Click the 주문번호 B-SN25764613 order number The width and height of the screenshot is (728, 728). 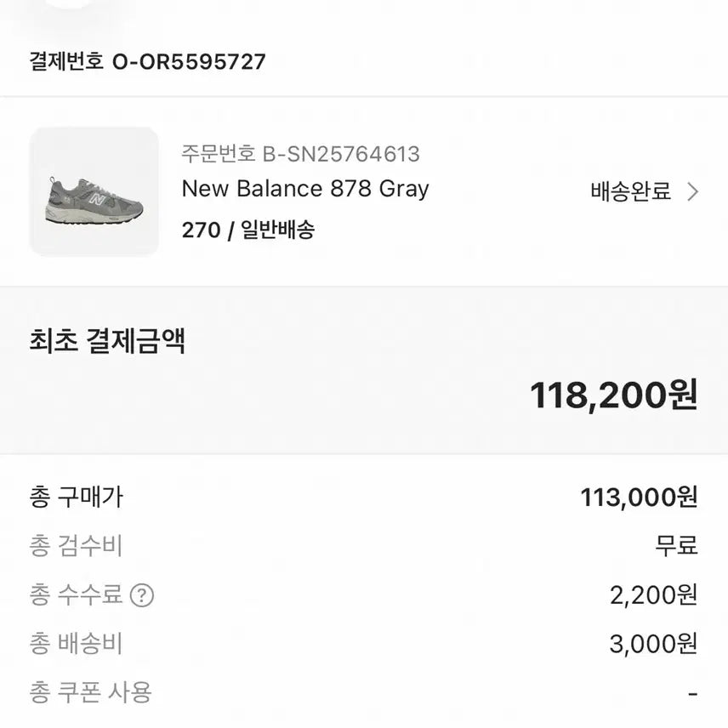[300, 154]
